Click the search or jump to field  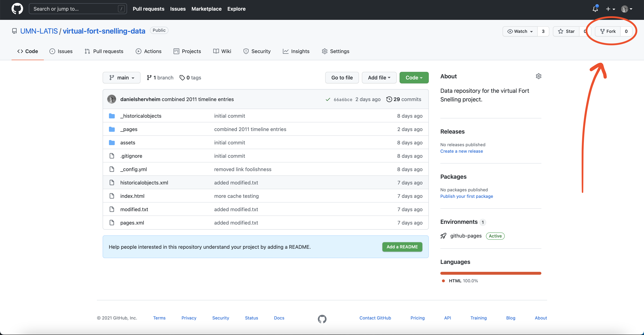pos(78,9)
